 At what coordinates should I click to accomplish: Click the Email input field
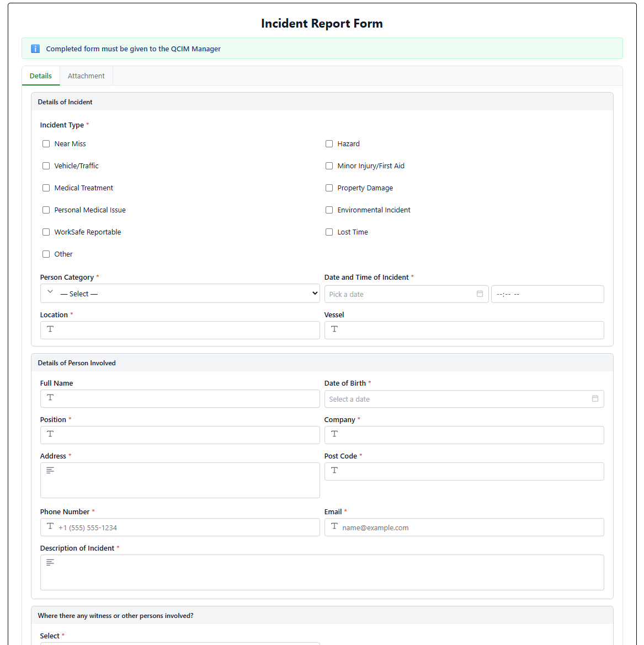click(x=464, y=527)
